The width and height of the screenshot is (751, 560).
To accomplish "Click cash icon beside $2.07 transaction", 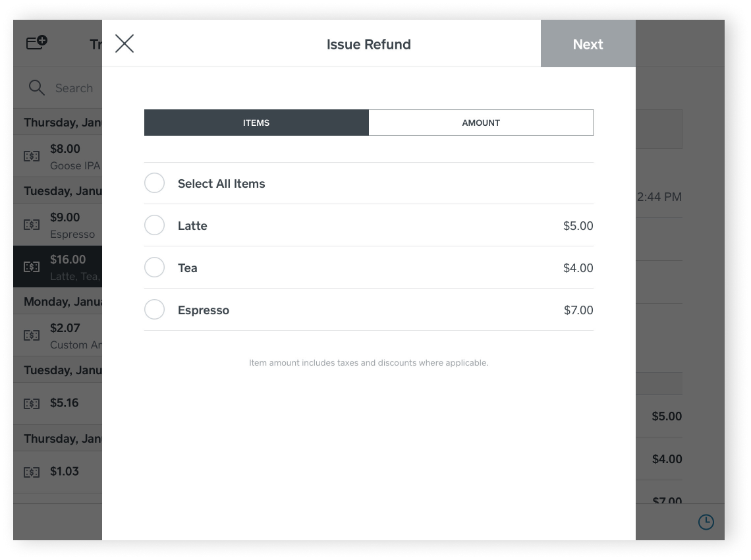I will (x=32, y=335).
